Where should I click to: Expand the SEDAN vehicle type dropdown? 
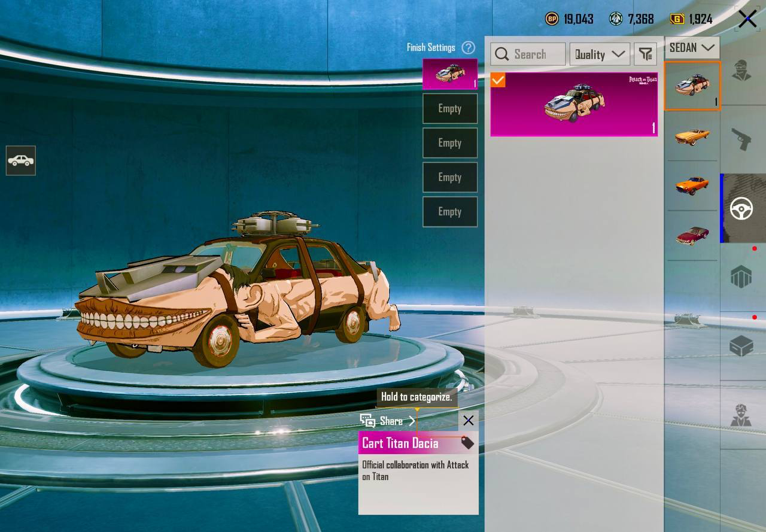click(692, 47)
